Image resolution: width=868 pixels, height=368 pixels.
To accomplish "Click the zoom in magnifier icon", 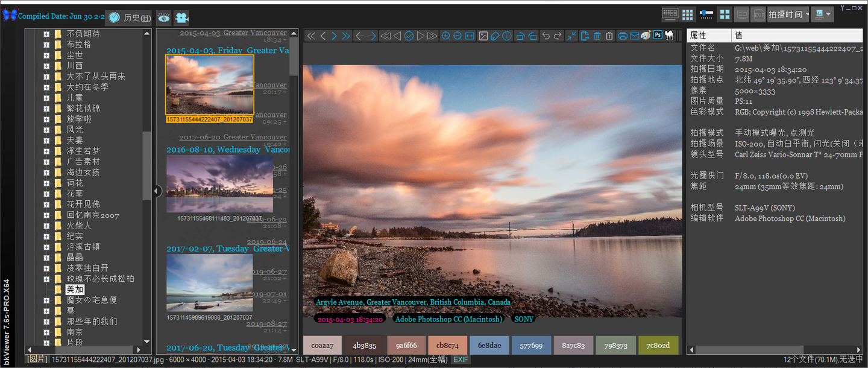I will (x=445, y=36).
